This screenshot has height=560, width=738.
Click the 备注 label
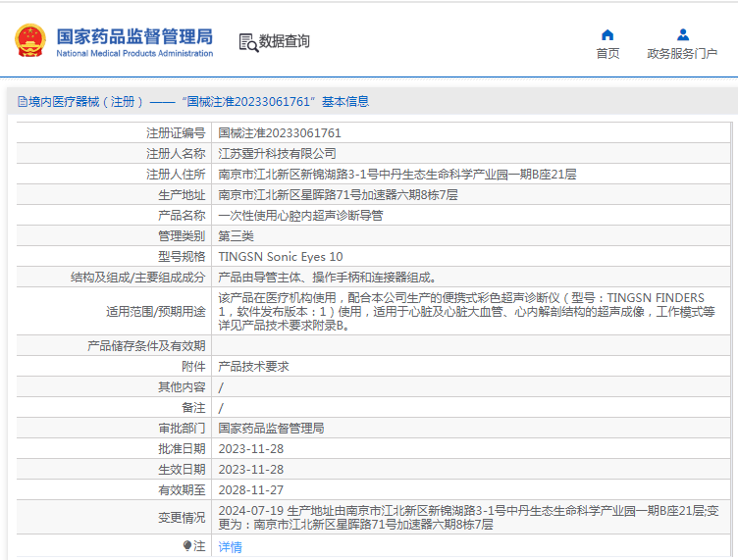click(x=193, y=408)
